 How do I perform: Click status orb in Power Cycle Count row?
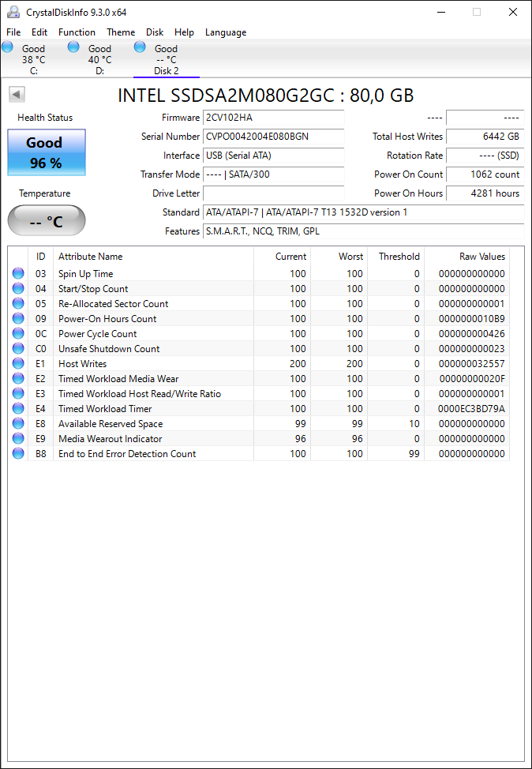tap(18, 333)
